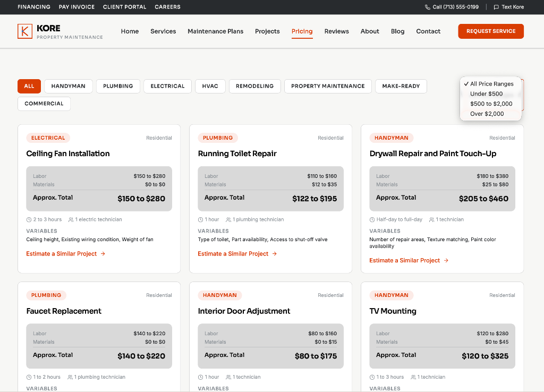Click Estimate a Similar Project for Drywall Repair
544x392 pixels.
[x=409, y=260]
